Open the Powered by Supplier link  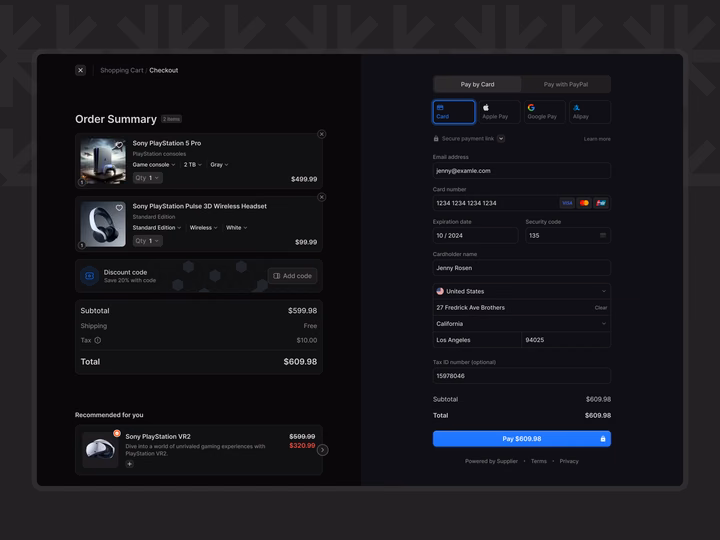coord(491,461)
